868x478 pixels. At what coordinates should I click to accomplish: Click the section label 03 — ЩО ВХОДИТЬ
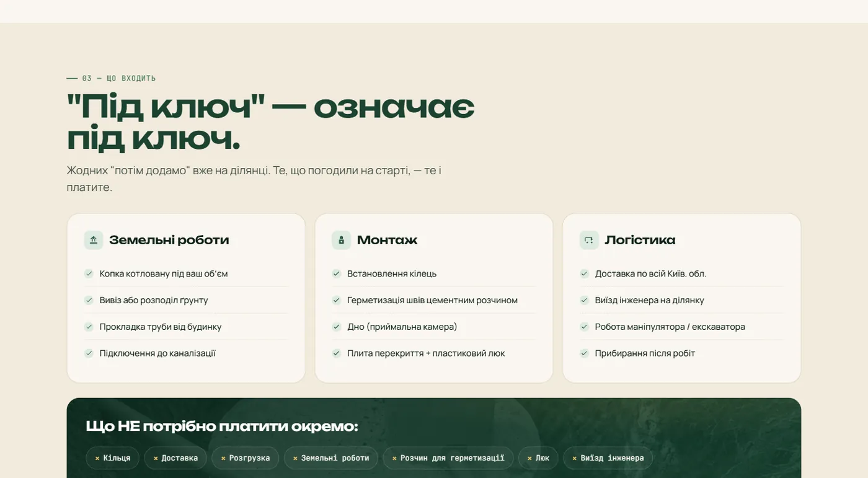pyautogui.click(x=119, y=78)
